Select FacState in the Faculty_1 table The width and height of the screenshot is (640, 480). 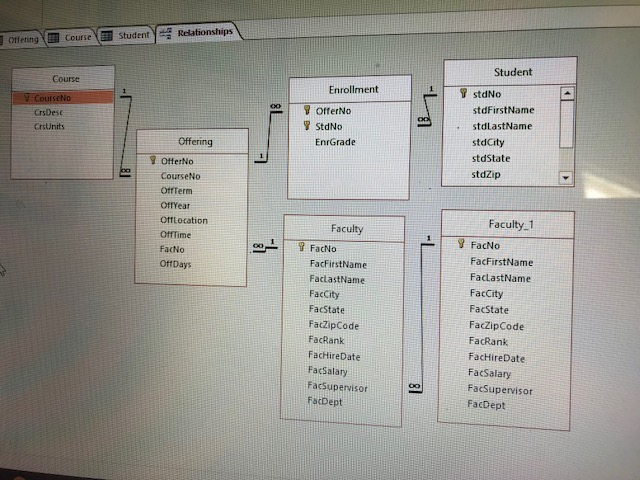tap(489, 310)
